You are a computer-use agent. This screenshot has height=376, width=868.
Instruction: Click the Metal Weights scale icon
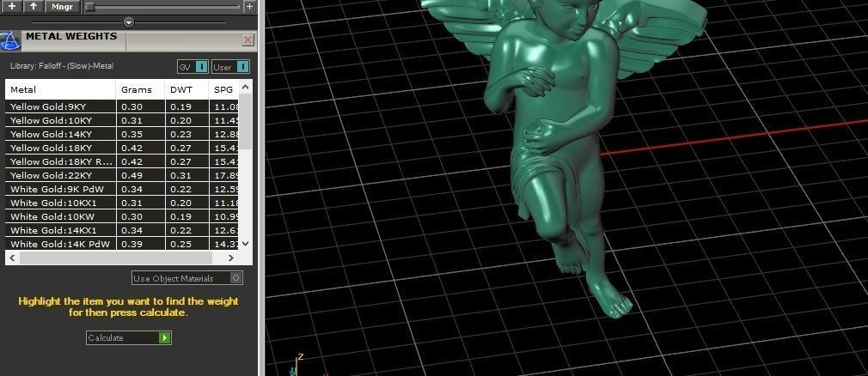coord(9,41)
